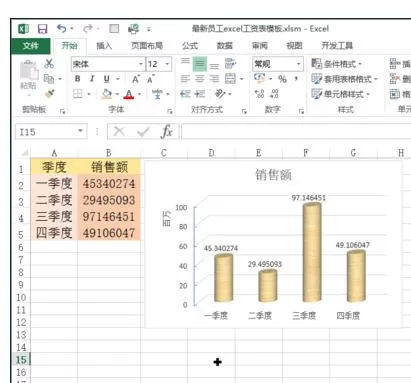Toggle italic formatting
Viewport: 411px width, 383px height.
(92, 79)
